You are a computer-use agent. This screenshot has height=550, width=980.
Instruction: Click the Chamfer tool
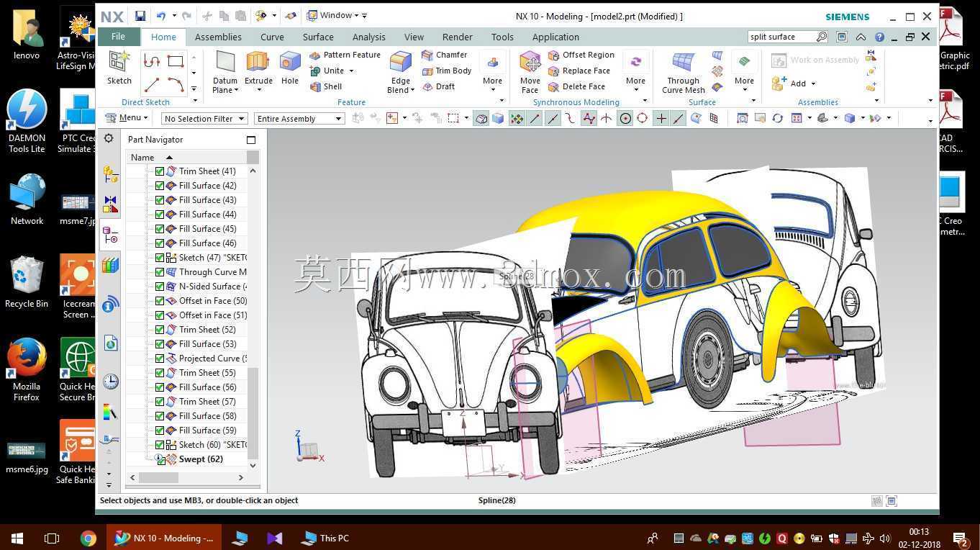tap(445, 55)
